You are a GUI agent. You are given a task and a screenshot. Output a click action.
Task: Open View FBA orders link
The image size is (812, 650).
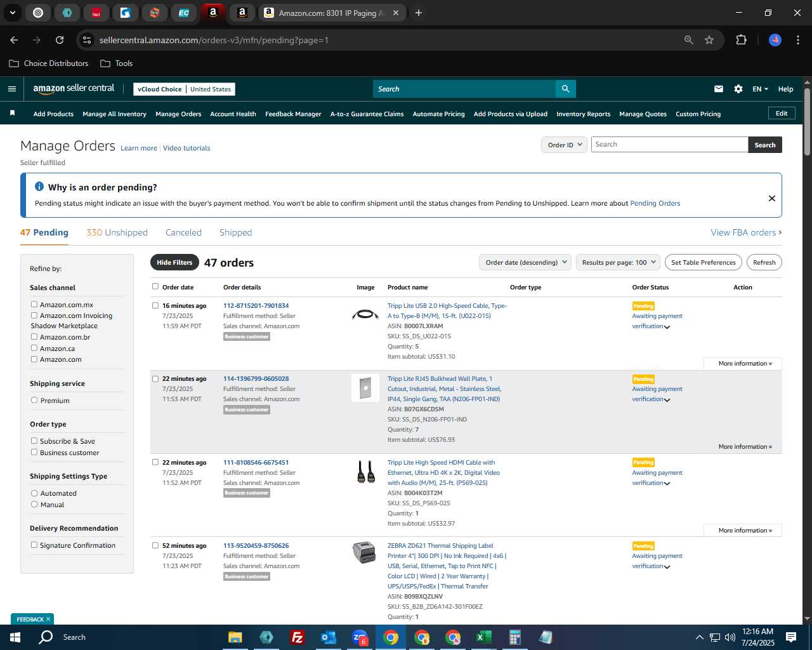(746, 232)
